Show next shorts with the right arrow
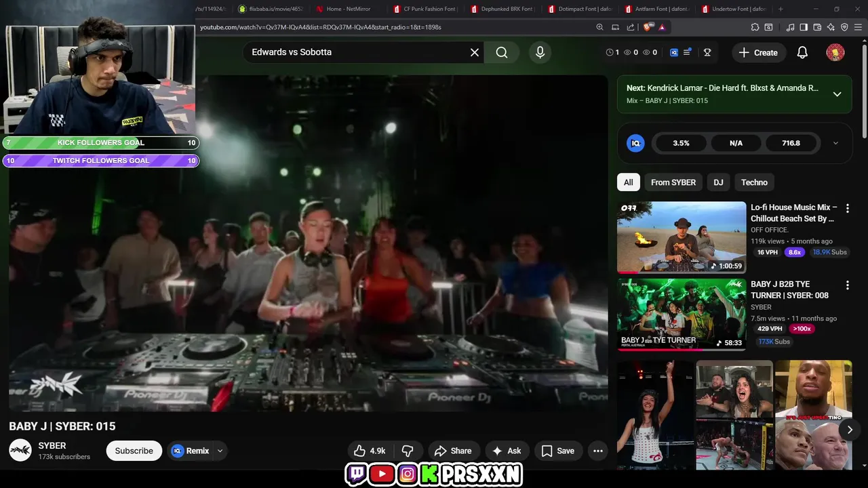This screenshot has width=868, height=488. click(x=849, y=429)
